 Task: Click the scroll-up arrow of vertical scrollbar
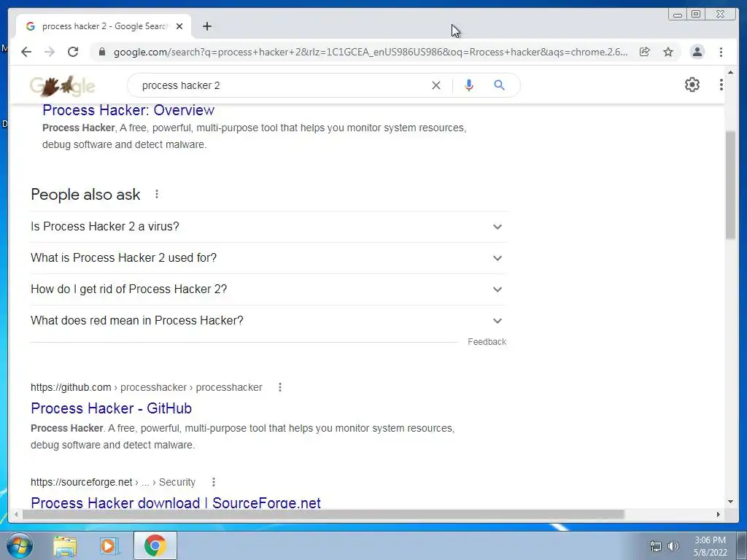(x=730, y=72)
